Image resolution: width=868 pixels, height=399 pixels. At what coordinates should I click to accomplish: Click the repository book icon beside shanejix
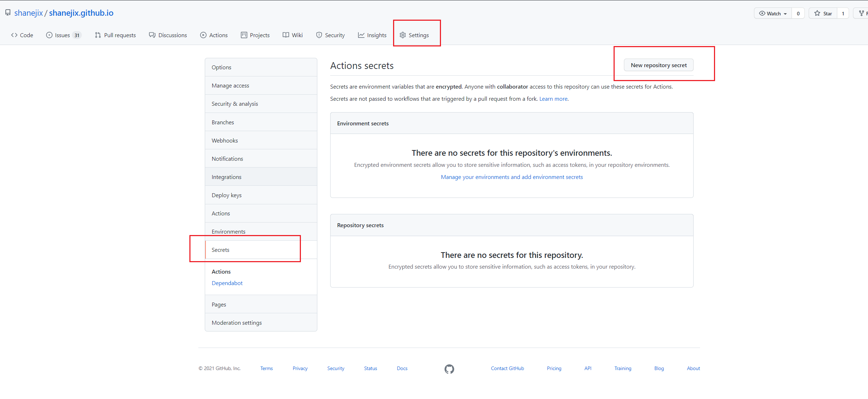8,13
